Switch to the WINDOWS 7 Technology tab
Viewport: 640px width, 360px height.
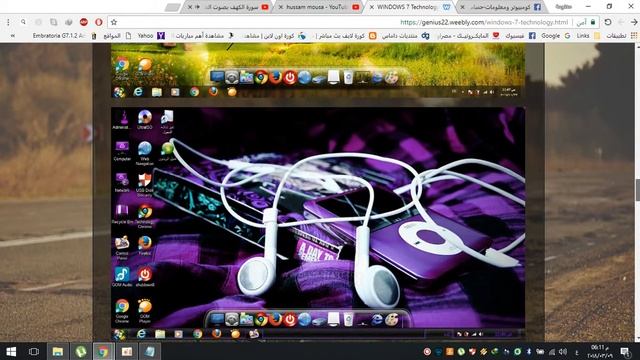tap(407, 7)
